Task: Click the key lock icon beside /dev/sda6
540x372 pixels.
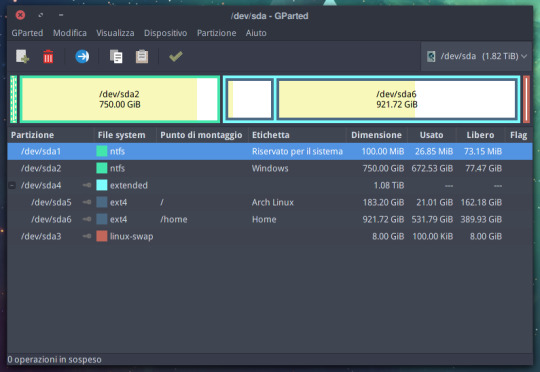Action: point(87,219)
